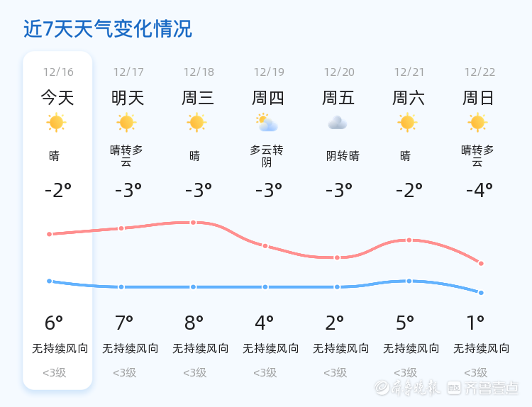Click the sunny icon for 今天

(56, 123)
